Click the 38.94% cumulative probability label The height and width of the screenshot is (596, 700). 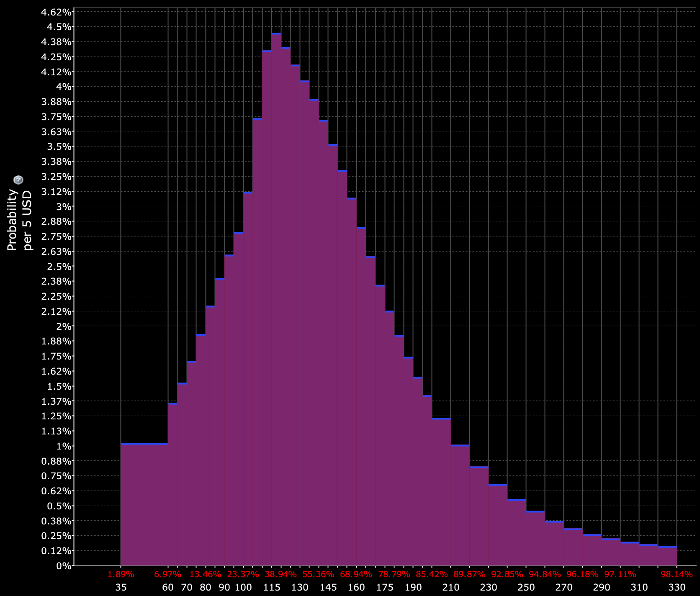pos(281,575)
